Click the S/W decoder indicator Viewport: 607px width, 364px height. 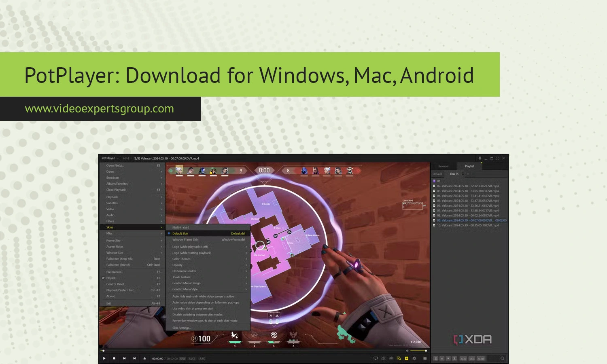(183, 359)
